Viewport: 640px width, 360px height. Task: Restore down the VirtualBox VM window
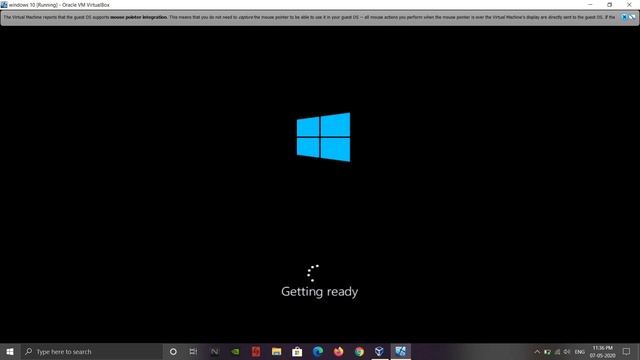(609, 4)
